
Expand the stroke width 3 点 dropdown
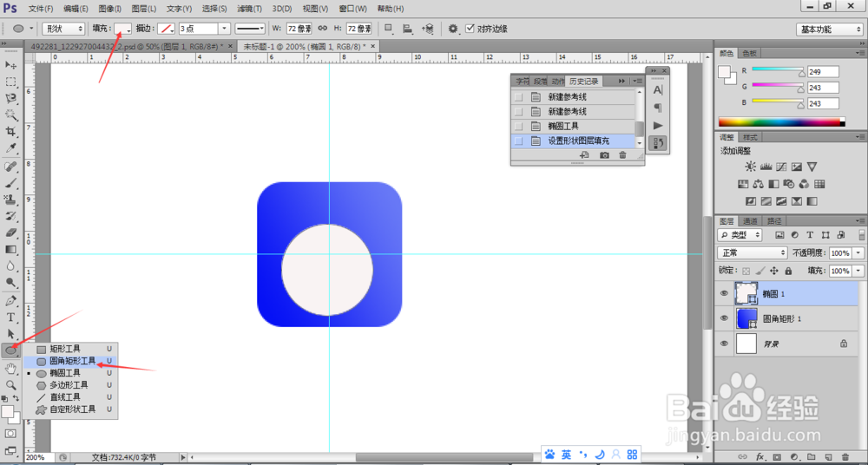click(225, 29)
